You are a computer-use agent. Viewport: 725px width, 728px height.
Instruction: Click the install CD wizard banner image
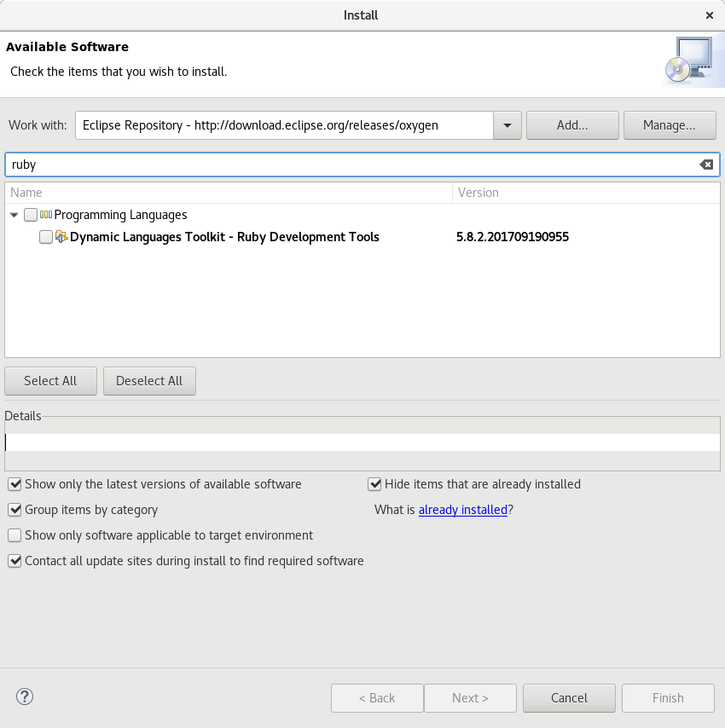click(686, 63)
